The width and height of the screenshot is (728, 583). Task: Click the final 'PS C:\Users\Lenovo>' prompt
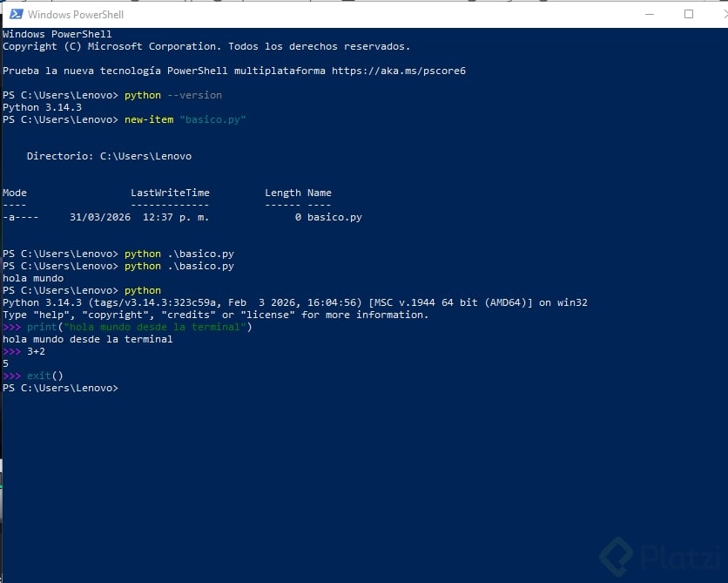60,388
